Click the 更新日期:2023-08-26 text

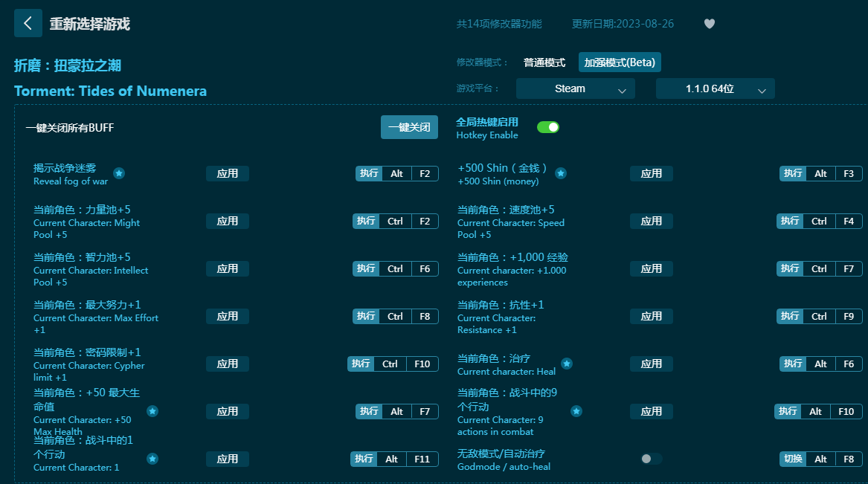click(x=623, y=24)
